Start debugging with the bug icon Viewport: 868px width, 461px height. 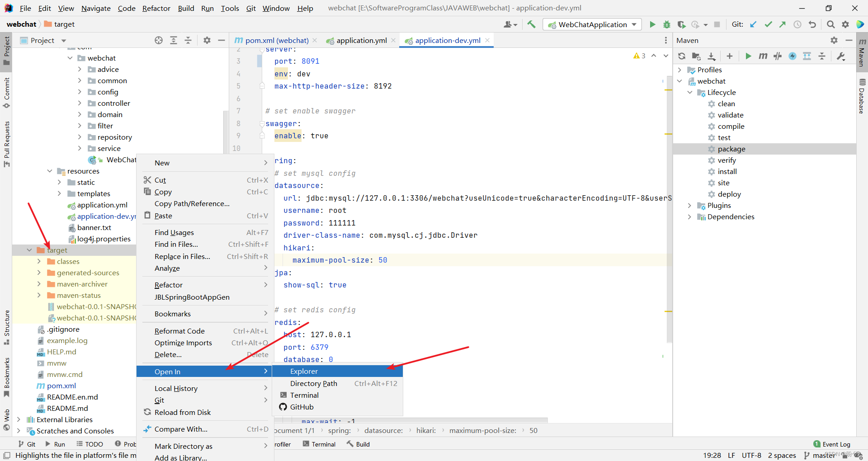(x=666, y=24)
